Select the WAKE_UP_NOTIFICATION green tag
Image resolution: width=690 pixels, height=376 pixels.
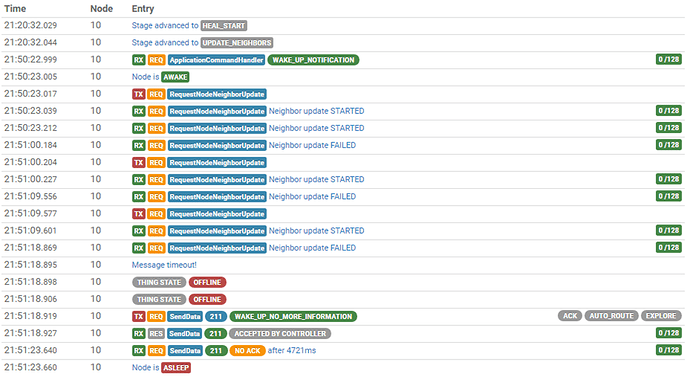pos(313,60)
